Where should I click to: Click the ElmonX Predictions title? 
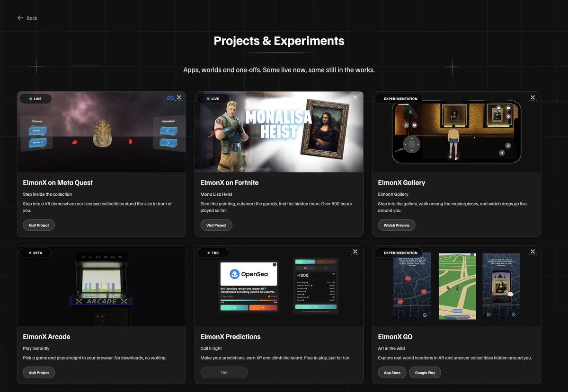[x=231, y=337]
